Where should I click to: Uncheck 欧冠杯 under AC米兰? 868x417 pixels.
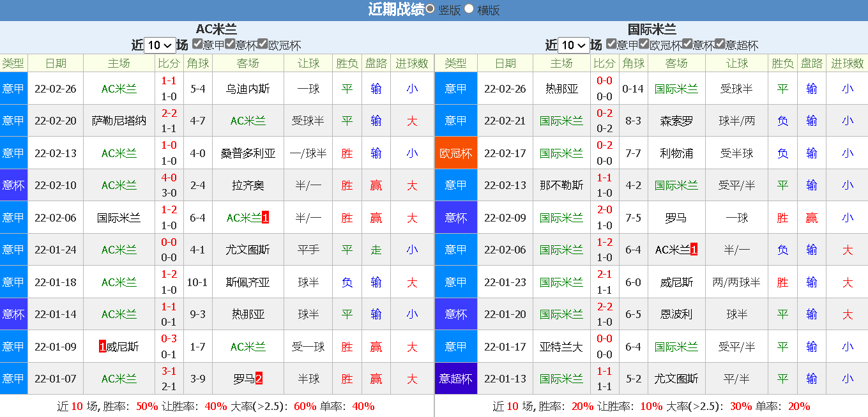[x=264, y=44]
